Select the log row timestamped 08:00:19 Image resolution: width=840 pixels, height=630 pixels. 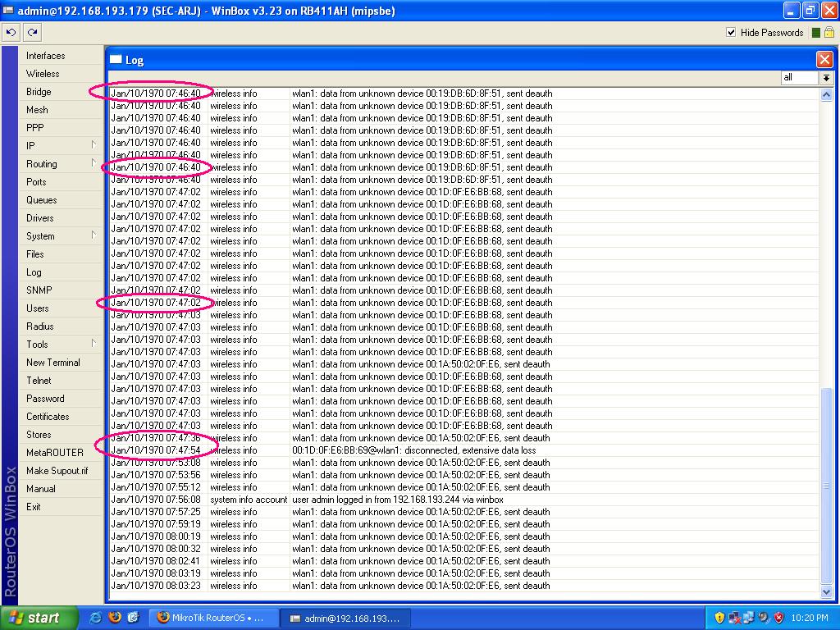(463, 536)
